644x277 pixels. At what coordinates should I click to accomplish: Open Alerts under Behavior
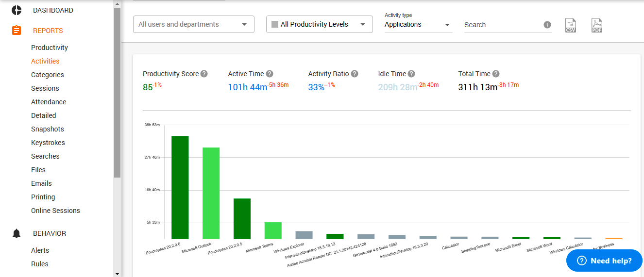40,250
